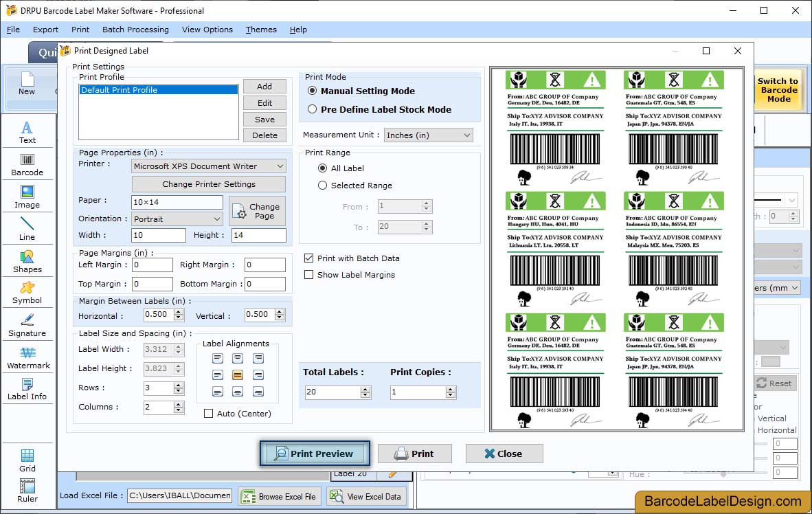Click Delete print profile button
This screenshot has width=812, height=514.
(264, 135)
